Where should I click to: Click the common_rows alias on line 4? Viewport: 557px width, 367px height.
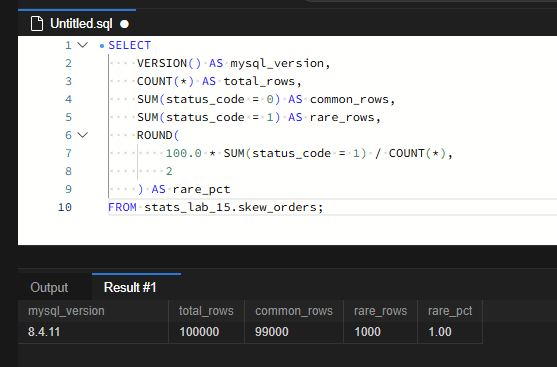pyautogui.click(x=349, y=99)
